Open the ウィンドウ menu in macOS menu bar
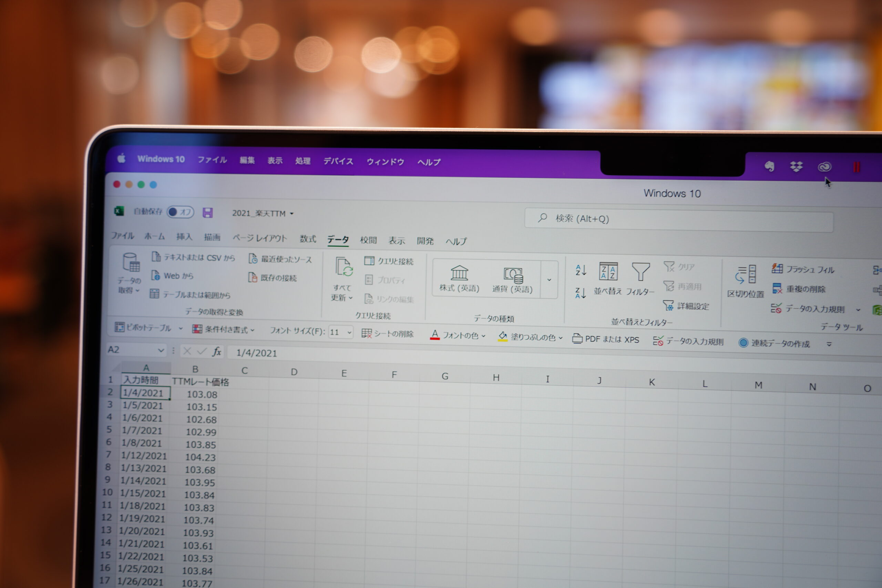Viewport: 882px width, 588px height. [385, 162]
